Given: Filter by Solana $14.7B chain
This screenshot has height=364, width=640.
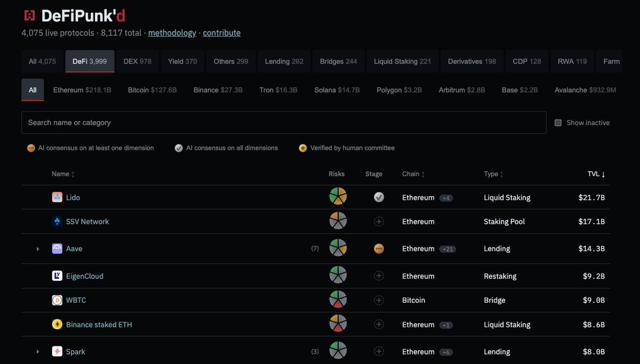Looking at the screenshot, I should coord(337,90).
